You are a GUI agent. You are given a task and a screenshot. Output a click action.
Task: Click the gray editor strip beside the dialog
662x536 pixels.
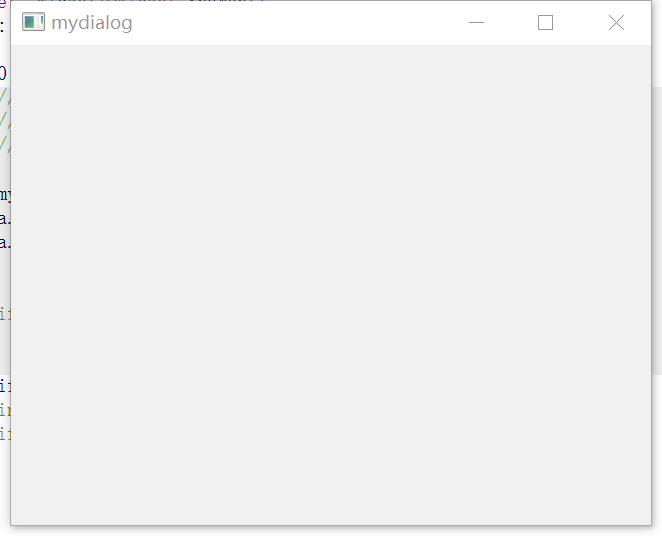point(657,230)
